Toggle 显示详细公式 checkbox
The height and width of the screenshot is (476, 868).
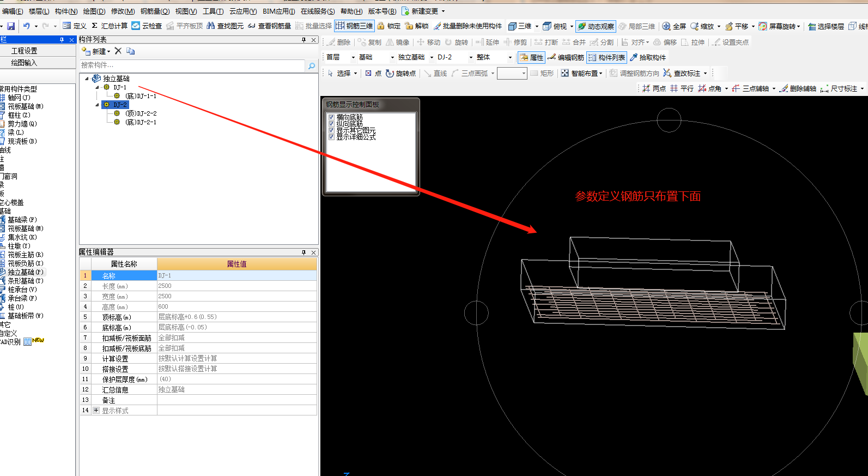click(x=331, y=137)
